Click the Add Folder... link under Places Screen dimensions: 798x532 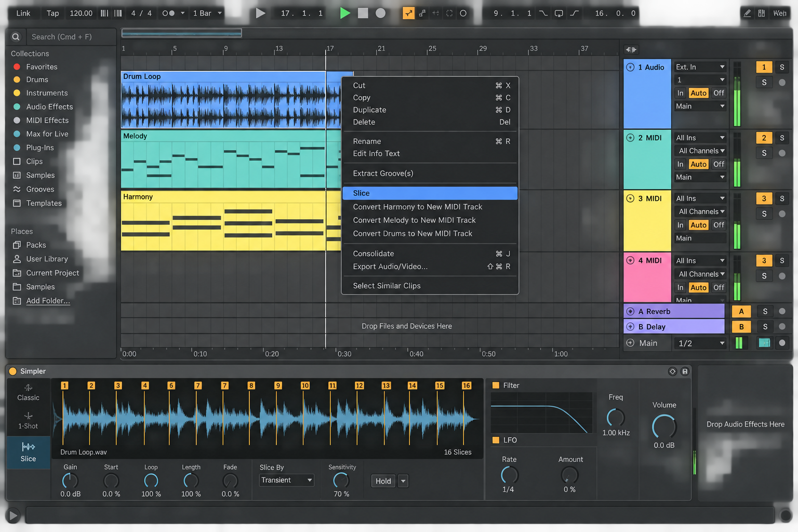click(48, 300)
